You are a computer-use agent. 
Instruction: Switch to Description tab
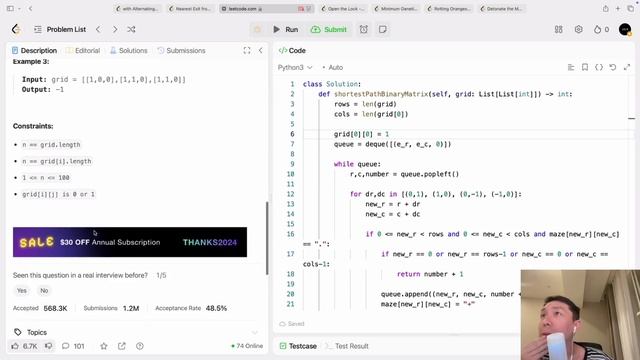click(34, 51)
